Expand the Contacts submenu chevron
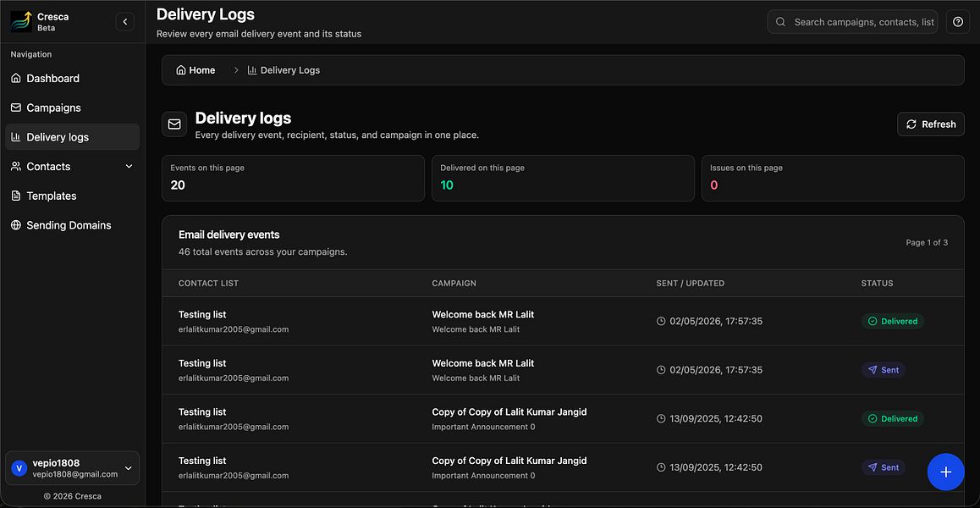Image resolution: width=980 pixels, height=508 pixels. coord(129,167)
